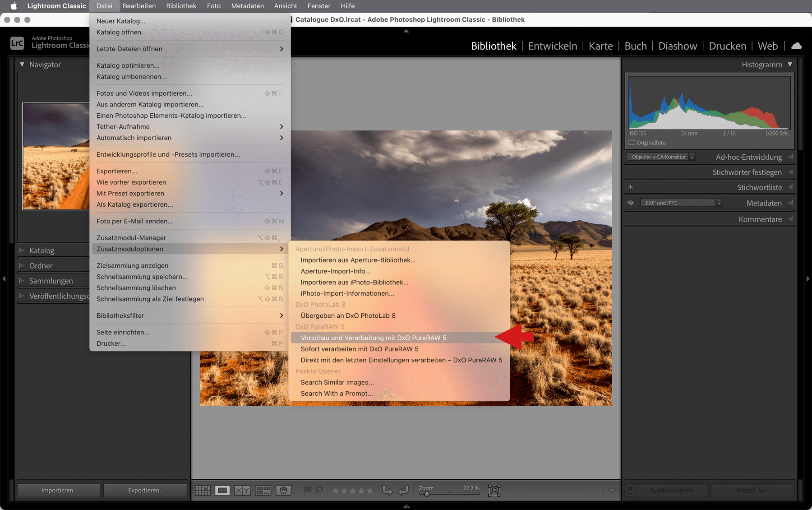This screenshot has width=812, height=510.
Task: Expand the Sammlungen panel
Action: click(22, 280)
